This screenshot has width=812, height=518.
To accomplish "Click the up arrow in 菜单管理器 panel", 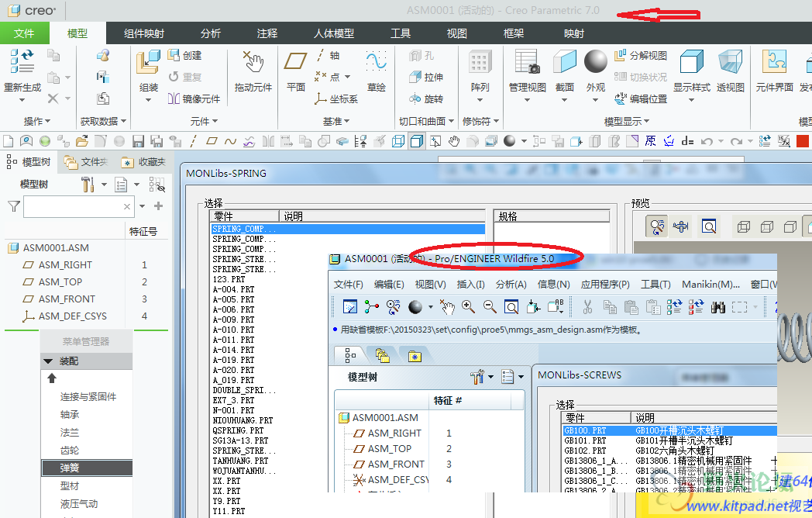I will (52, 378).
